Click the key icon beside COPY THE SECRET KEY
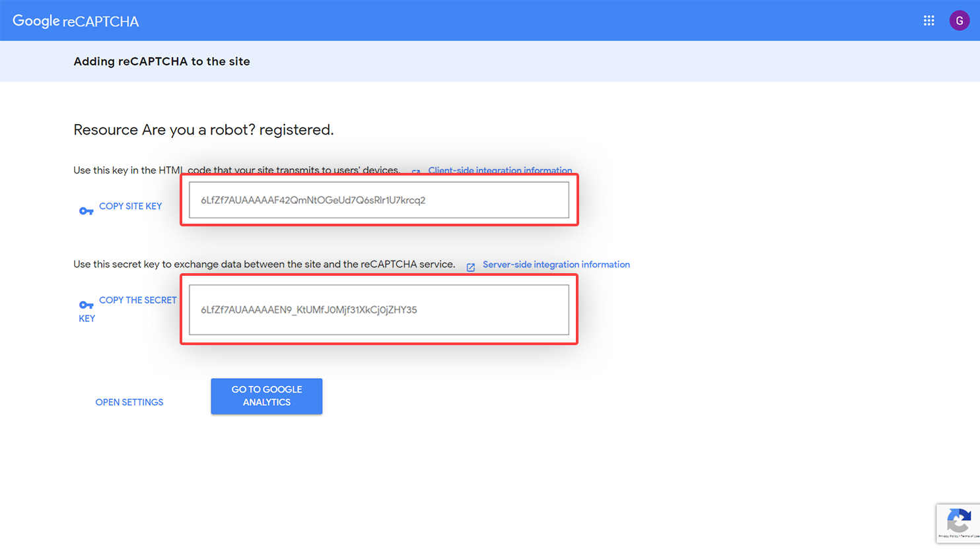This screenshot has width=980, height=549. click(86, 305)
